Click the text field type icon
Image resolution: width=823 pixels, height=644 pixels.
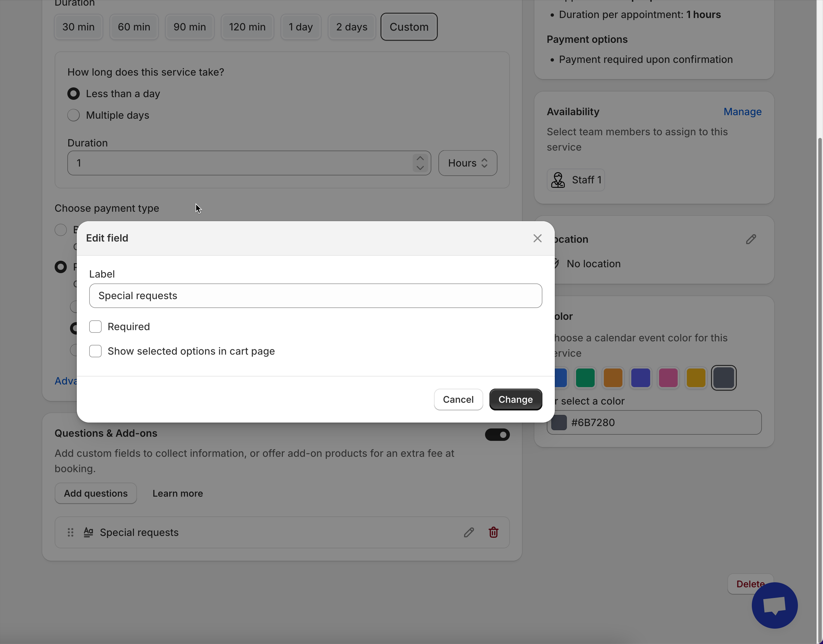[88, 532]
